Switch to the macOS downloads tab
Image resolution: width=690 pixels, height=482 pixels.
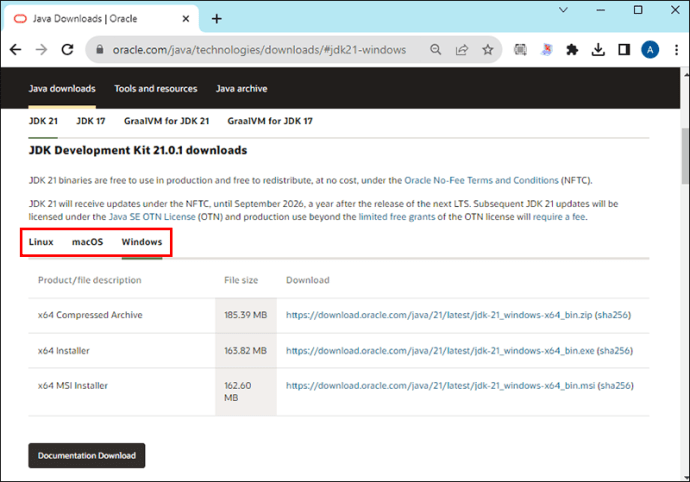(x=88, y=242)
